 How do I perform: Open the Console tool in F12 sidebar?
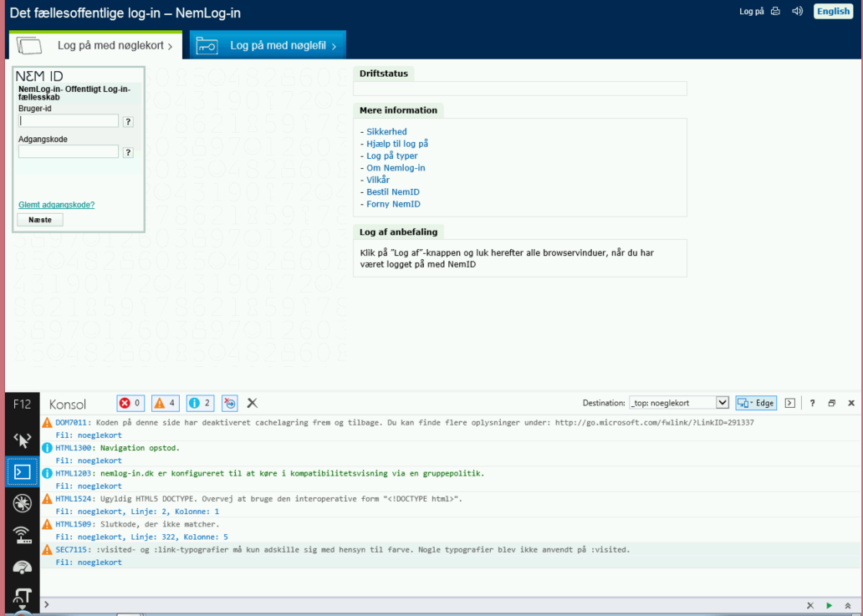click(x=23, y=471)
